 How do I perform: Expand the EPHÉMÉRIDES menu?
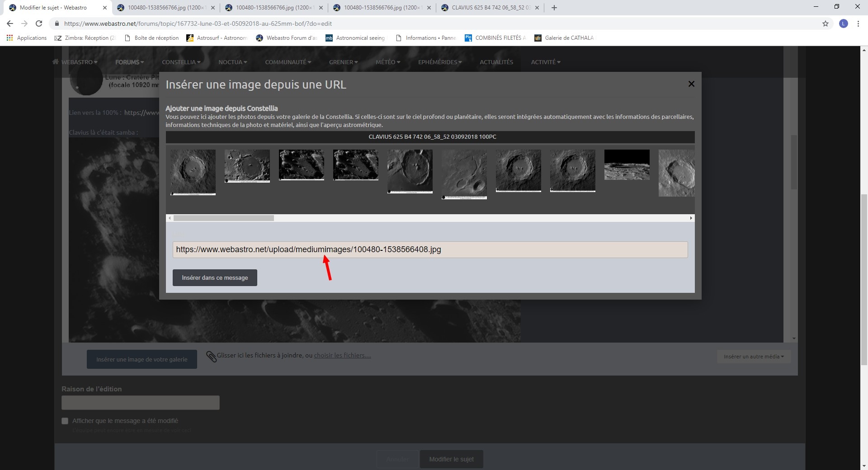440,62
